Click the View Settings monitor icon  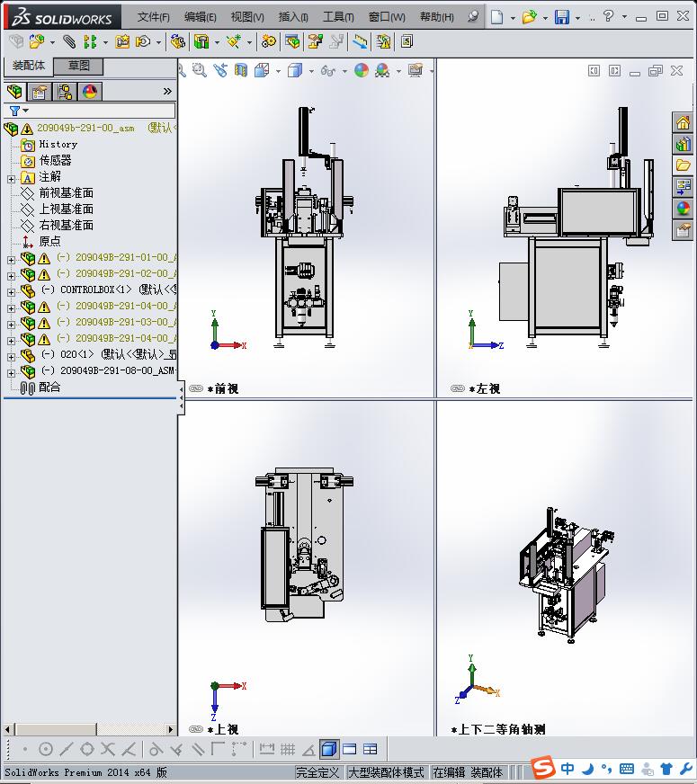click(416, 70)
